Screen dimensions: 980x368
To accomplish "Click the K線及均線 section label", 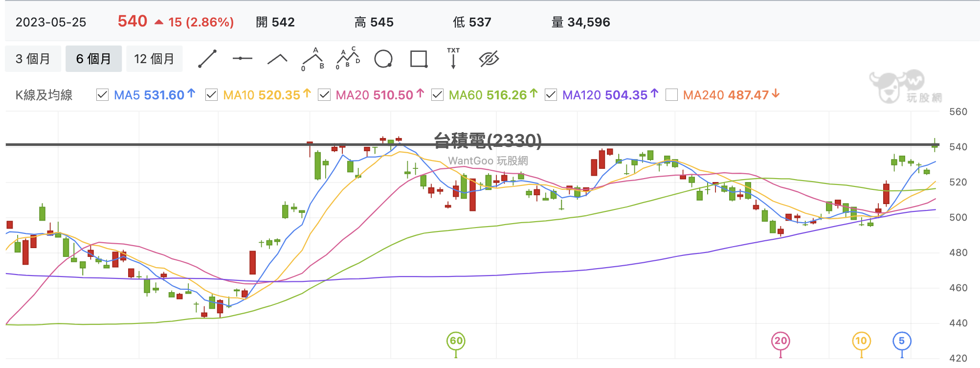I will (44, 95).
